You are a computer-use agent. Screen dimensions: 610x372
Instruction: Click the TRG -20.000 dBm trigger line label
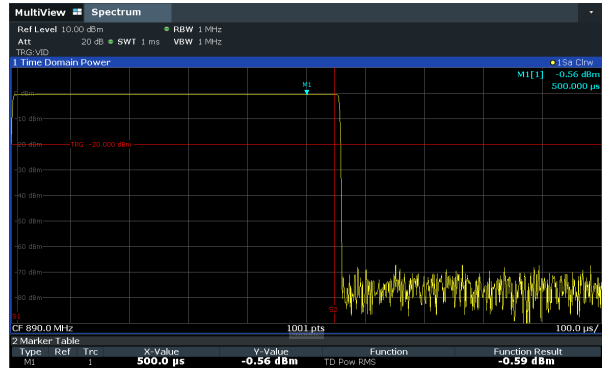pyautogui.click(x=101, y=144)
